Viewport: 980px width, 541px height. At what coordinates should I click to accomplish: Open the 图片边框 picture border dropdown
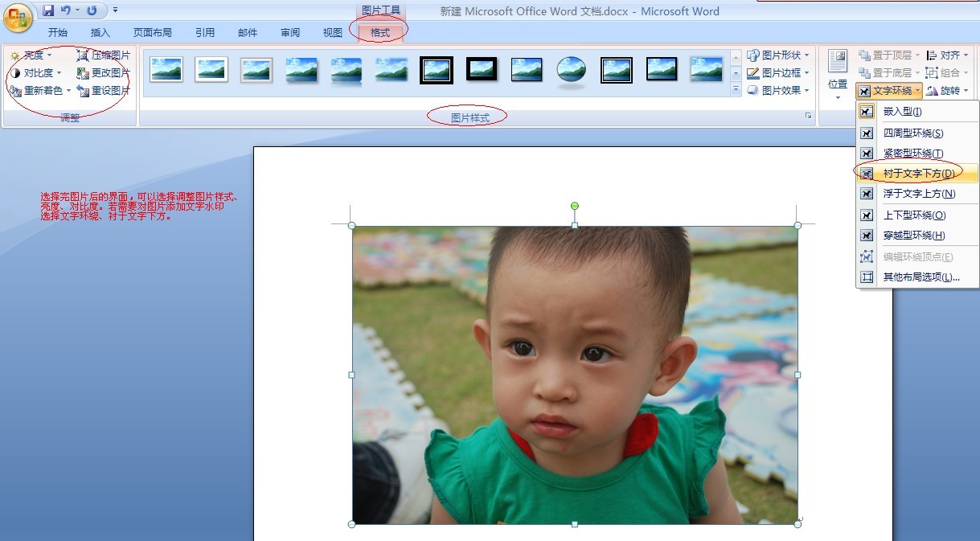pyautogui.click(x=778, y=73)
